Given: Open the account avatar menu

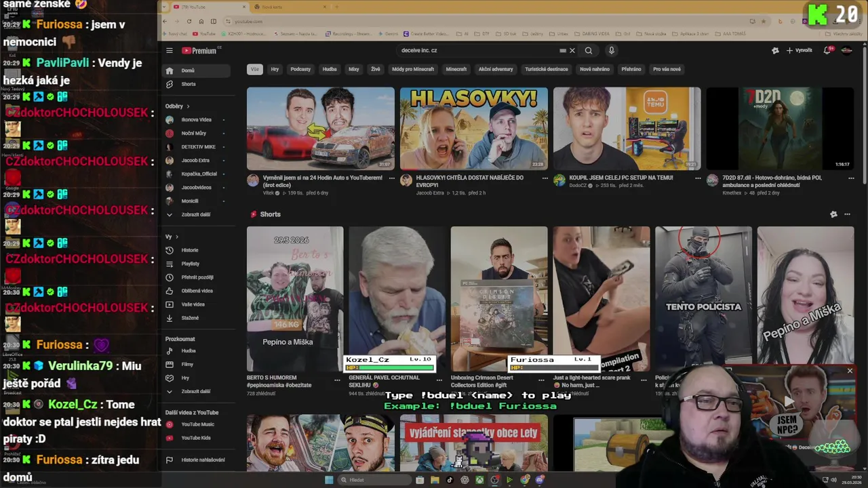Looking at the screenshot, I should point(846,50).
